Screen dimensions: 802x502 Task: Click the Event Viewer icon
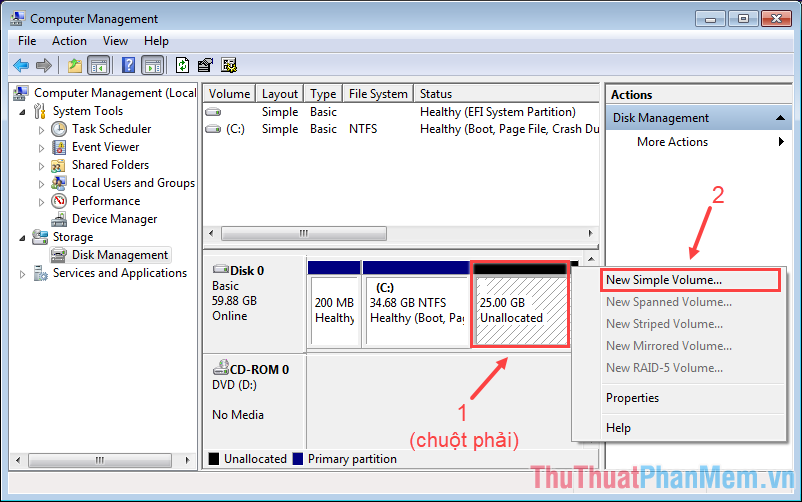coord(59,147)
